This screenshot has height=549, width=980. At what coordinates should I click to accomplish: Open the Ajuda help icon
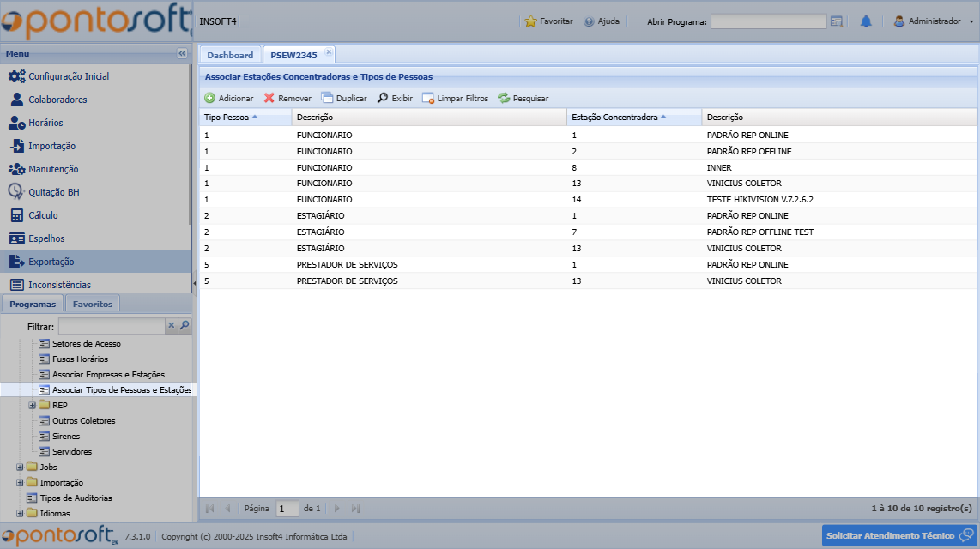pos(589,21)
